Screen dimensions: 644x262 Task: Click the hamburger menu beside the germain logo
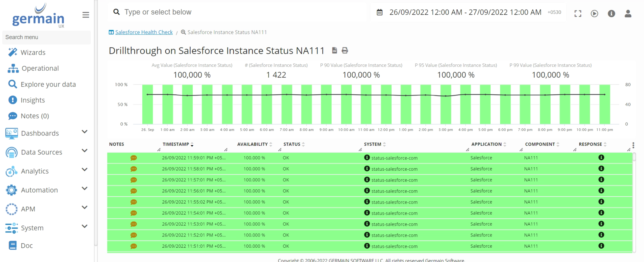coord(85,15)
